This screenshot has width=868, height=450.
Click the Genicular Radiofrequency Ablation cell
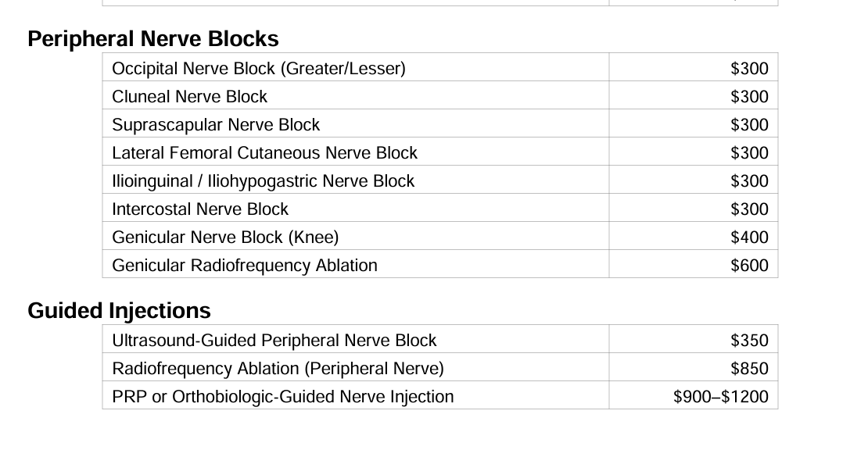click(245, 266)
